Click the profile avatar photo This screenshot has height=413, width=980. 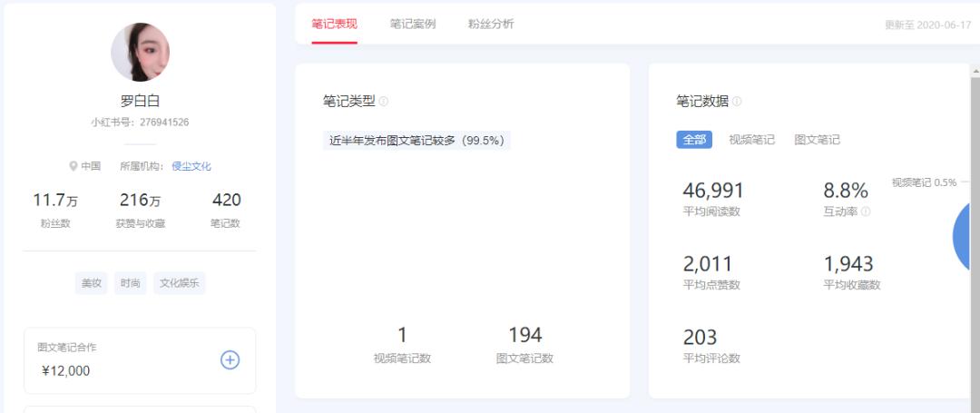coord(140,53)
